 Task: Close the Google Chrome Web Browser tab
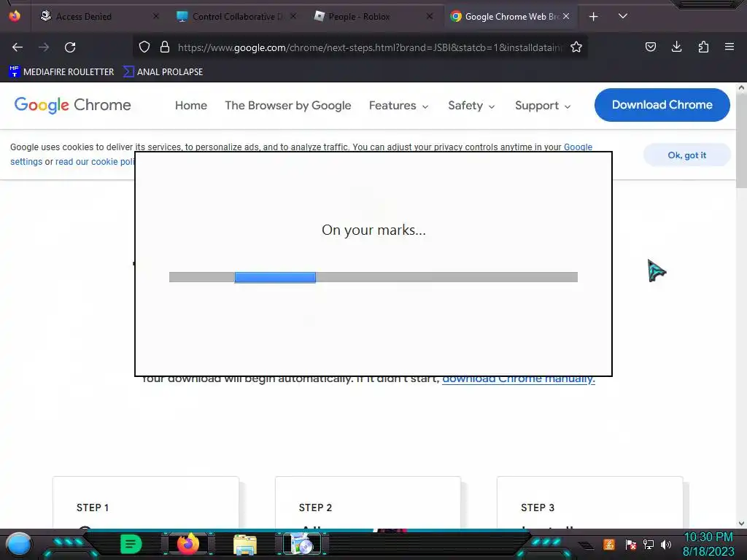(x=566, y=16)
